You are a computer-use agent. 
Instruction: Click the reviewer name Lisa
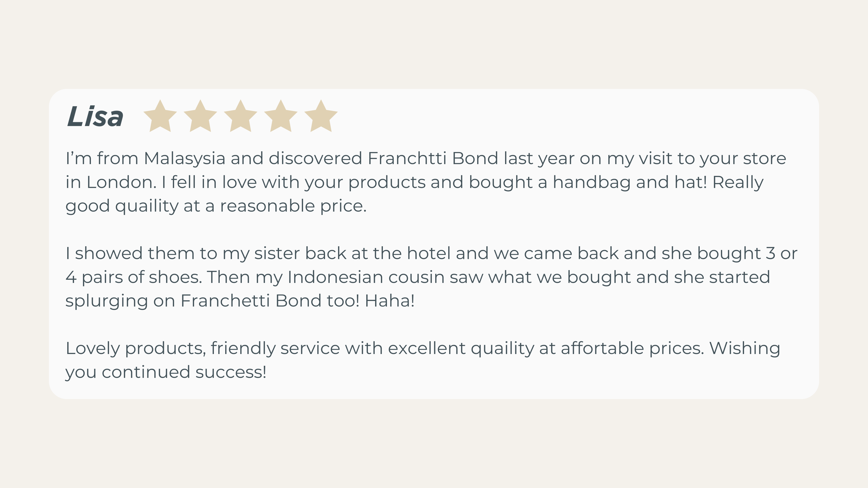tap(95, 117)
